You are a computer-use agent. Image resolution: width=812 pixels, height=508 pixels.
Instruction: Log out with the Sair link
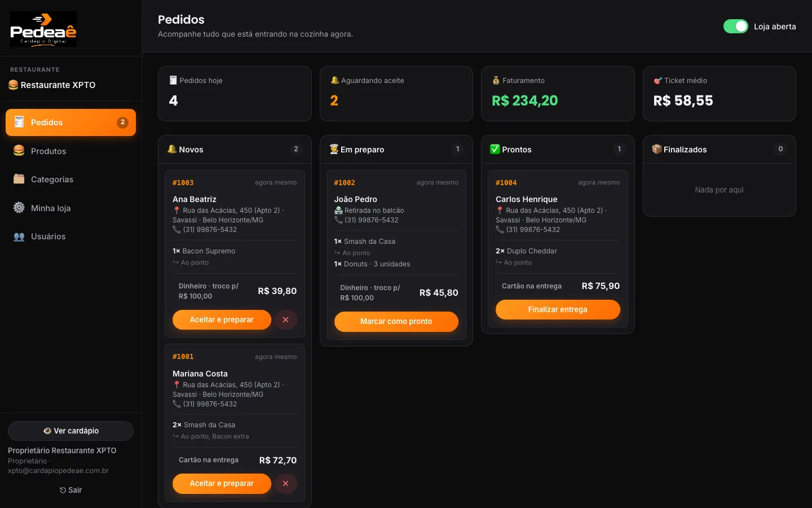pyautogui.click(x=70, y=490)
